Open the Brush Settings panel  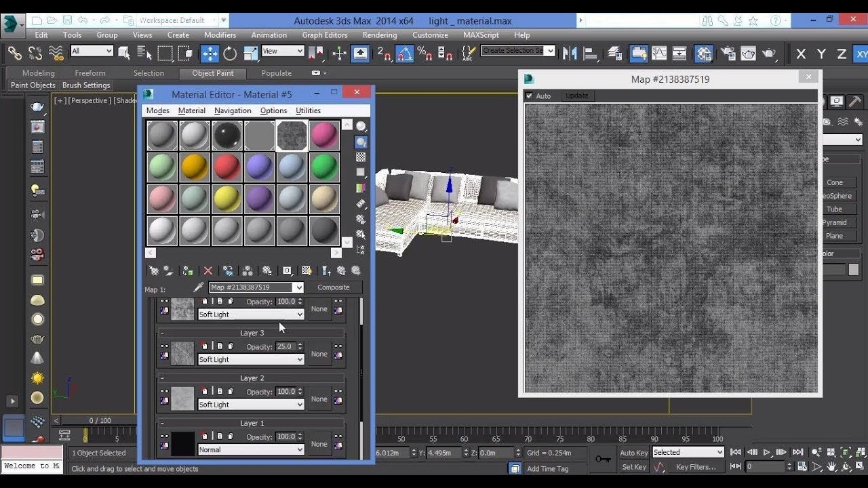pyautogui.click(x=86, y=85)
